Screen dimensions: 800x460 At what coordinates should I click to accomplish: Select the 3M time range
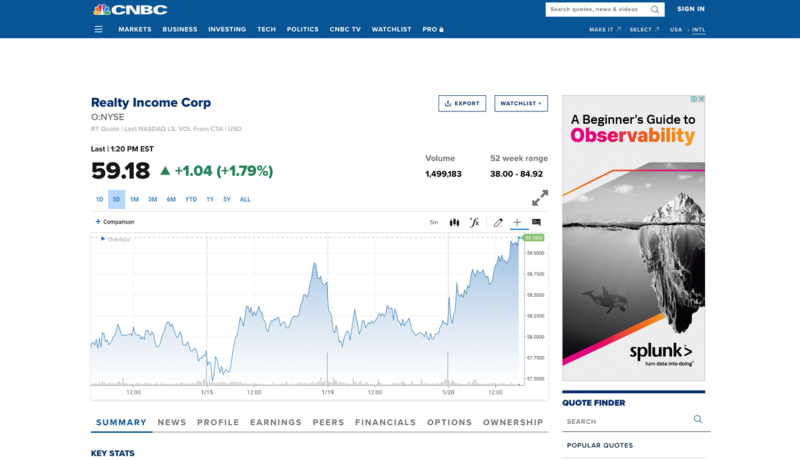(x=153, y=199)
